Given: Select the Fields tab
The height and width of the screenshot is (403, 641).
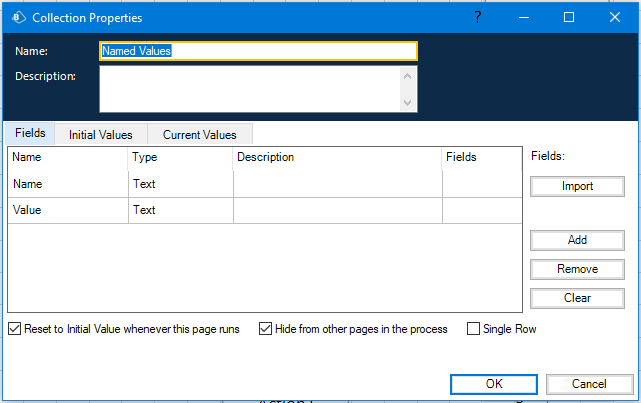Looking at the screenshot, I should (x=30, y=133).
